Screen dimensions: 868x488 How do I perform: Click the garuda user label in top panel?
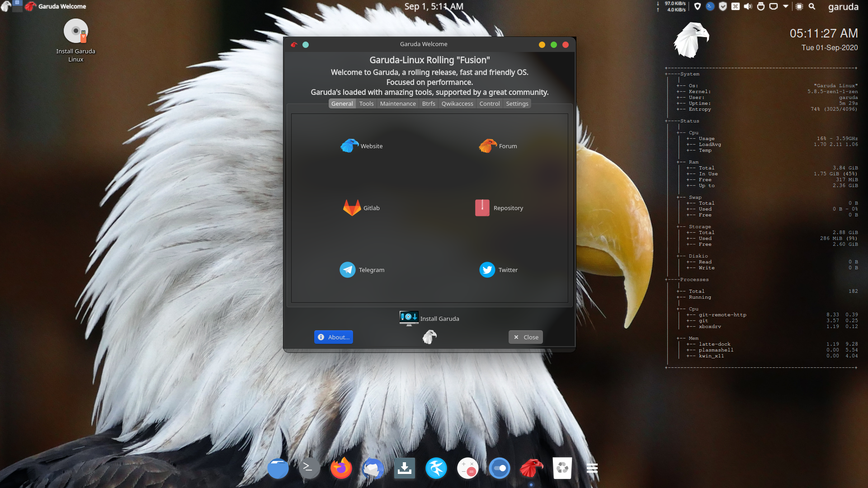click(x=843, y=6)
